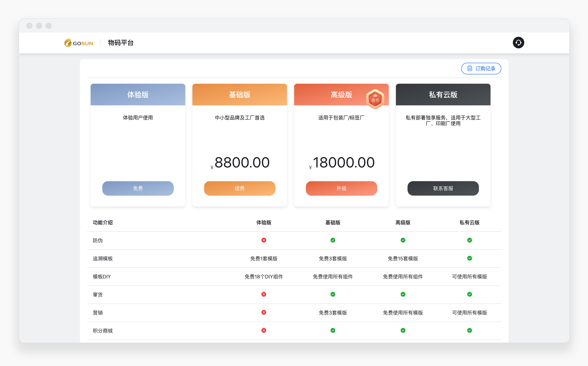The width and height of the screenshot is (588, 366).
Task: Click 防伪 red cross for 体验版
Action: tap(264, 240)
